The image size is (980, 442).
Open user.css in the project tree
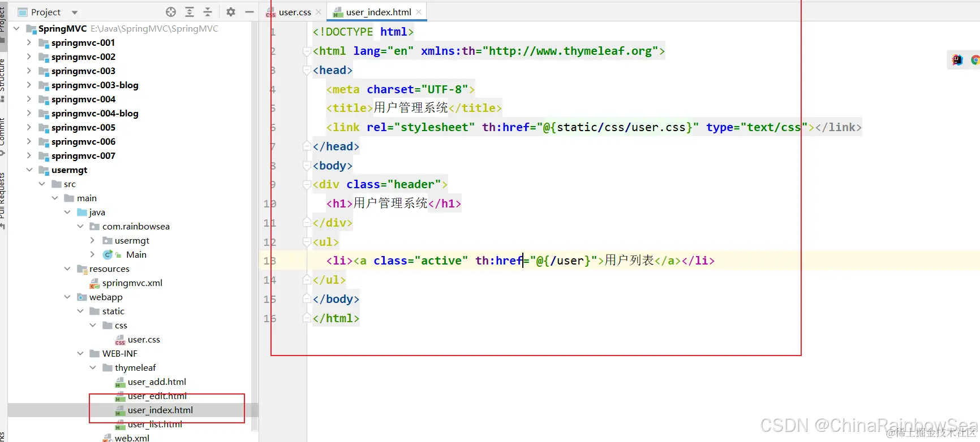pos(144,339)
